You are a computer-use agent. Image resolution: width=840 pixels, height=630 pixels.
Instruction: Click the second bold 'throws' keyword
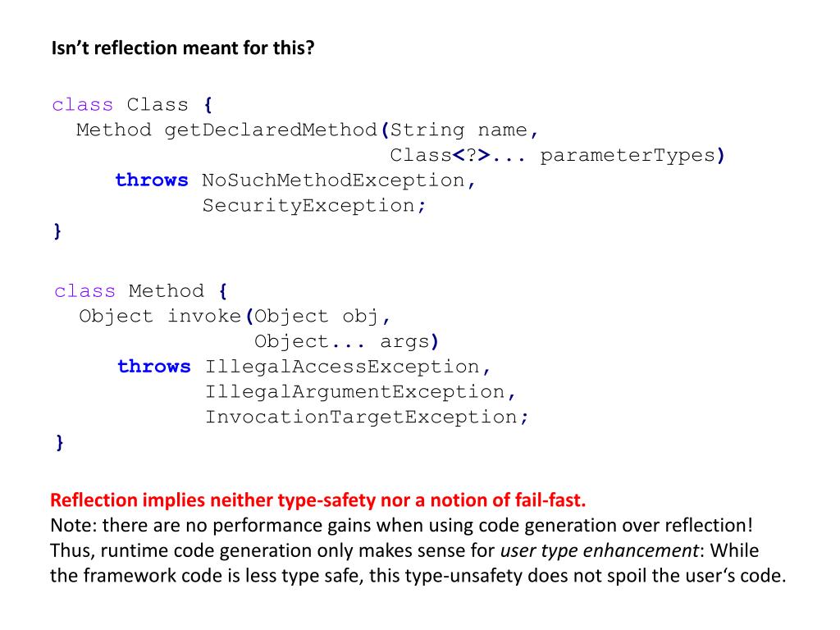point(154,367)
